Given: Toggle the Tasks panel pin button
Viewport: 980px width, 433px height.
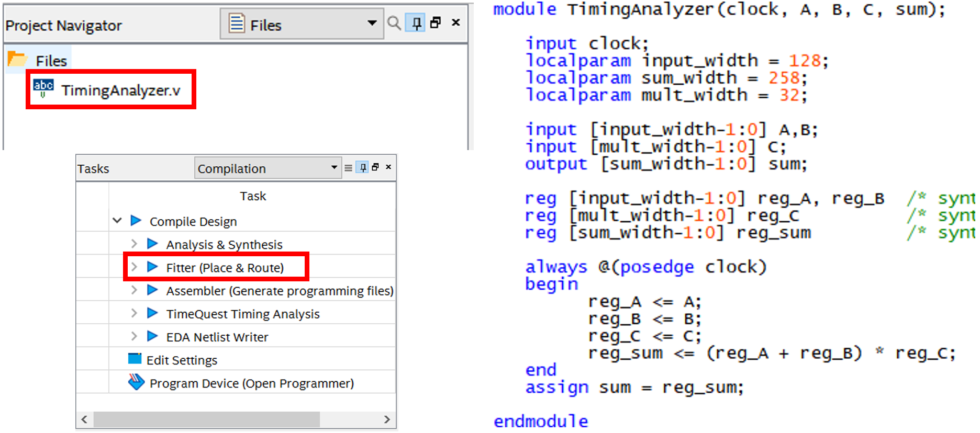Looking at the screenshot, I should point(362,167).
